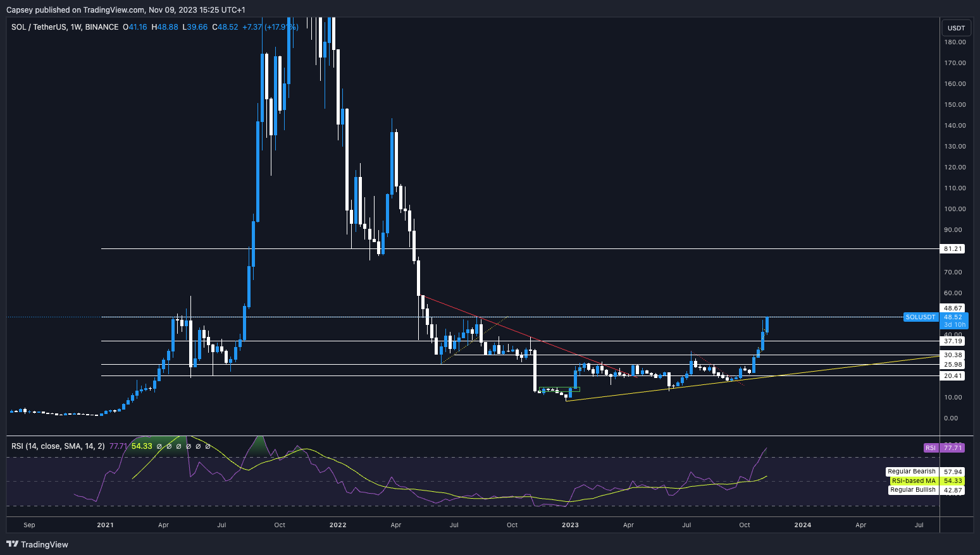Click the O41.16 open value in the legend
The width and height of the screenshot is (980, 555).
click(x=133, y=27)
